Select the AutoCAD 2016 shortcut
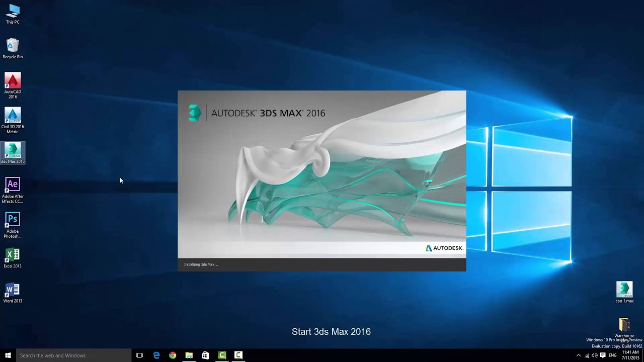Screen dimensions: 644x362 (13, 85)
